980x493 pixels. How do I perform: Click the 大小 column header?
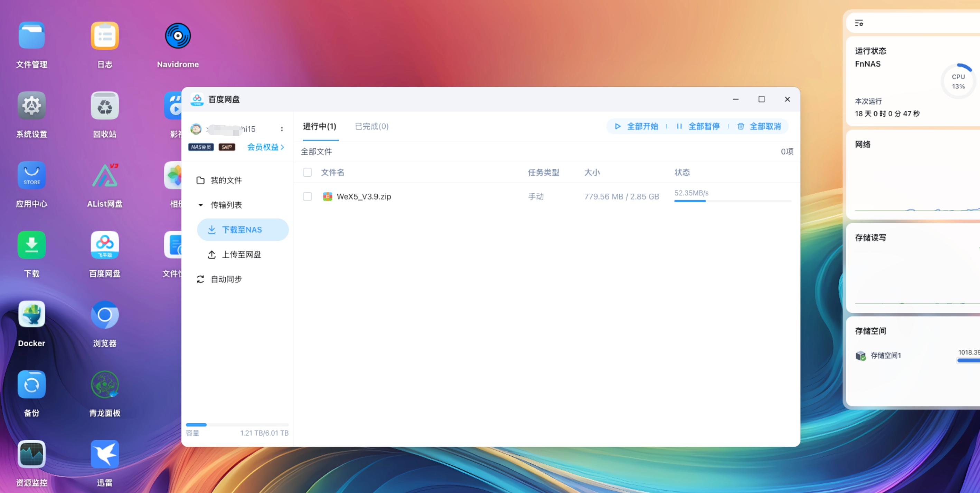coord(592,173)
